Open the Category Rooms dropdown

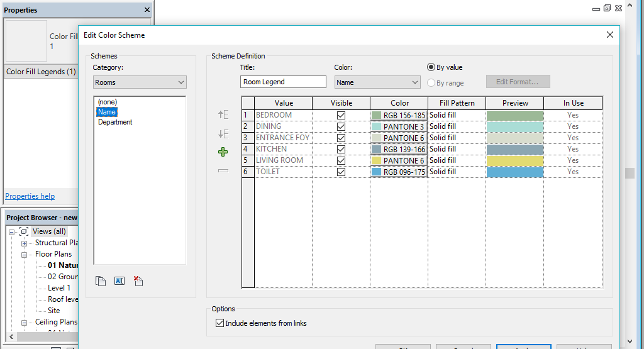140,82
